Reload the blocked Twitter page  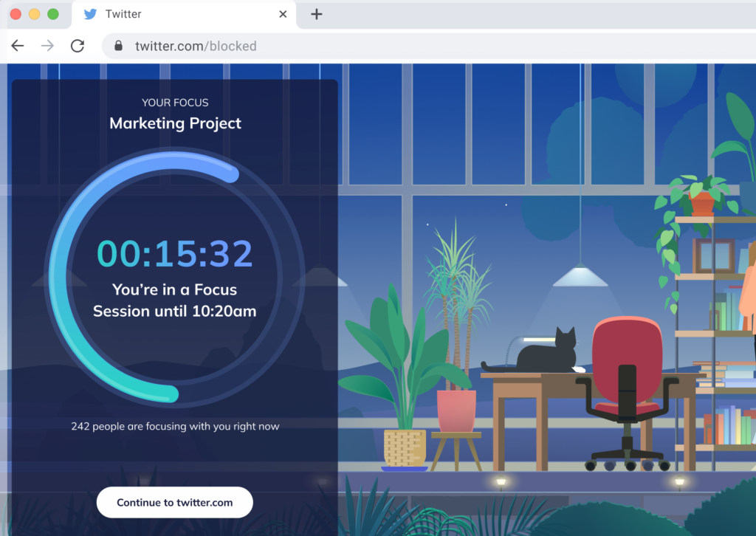pyautogui.click(x=77, y=46)
